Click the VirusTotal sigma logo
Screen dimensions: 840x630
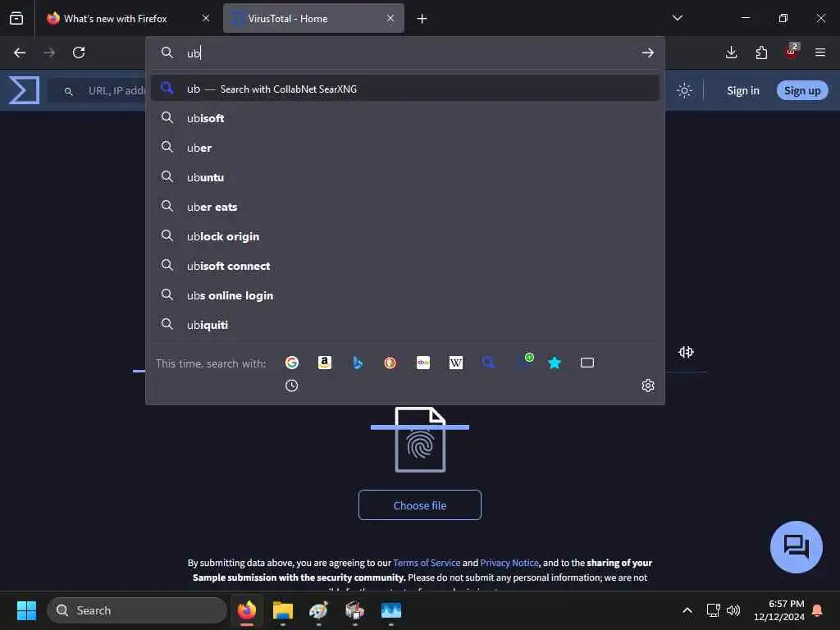(x=24, y=90)
